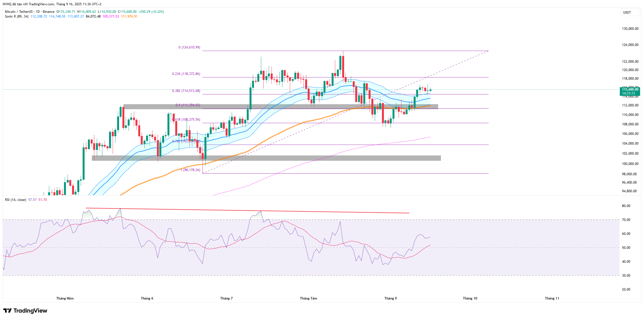Click the 108,000.00 price axis label
The height and width of the screenshot is (319, 644).
[630, 124]
